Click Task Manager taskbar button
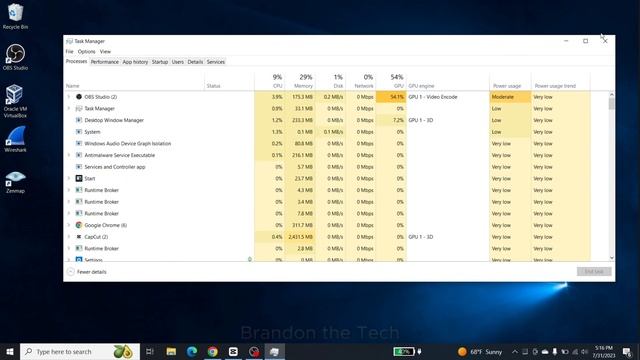Screen dimensions: 640x360 pyautogui.click(x=275, y=351)
